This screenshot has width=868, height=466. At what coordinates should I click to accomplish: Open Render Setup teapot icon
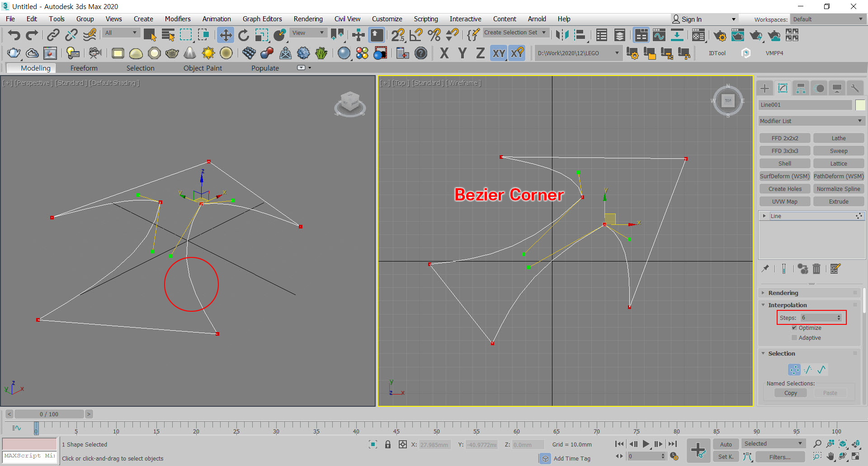720,35
